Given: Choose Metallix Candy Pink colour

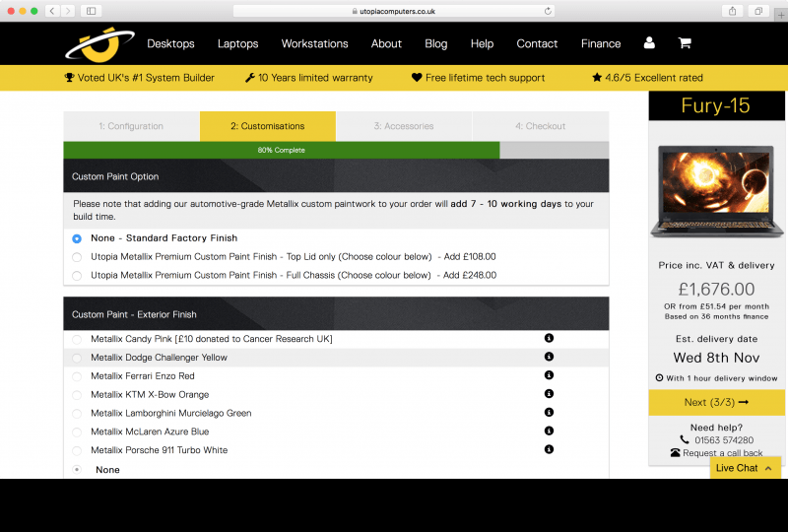Looking at the screenshot, I should 77,340.
